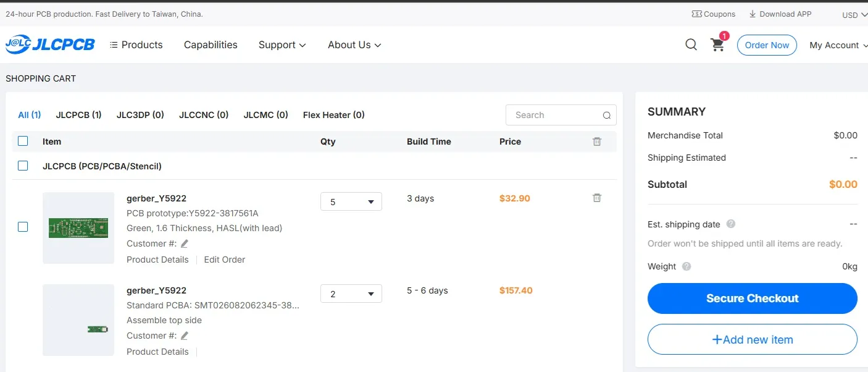
Task: Click the magnifier inside cart Search box
Action: (x=607, y=115)
